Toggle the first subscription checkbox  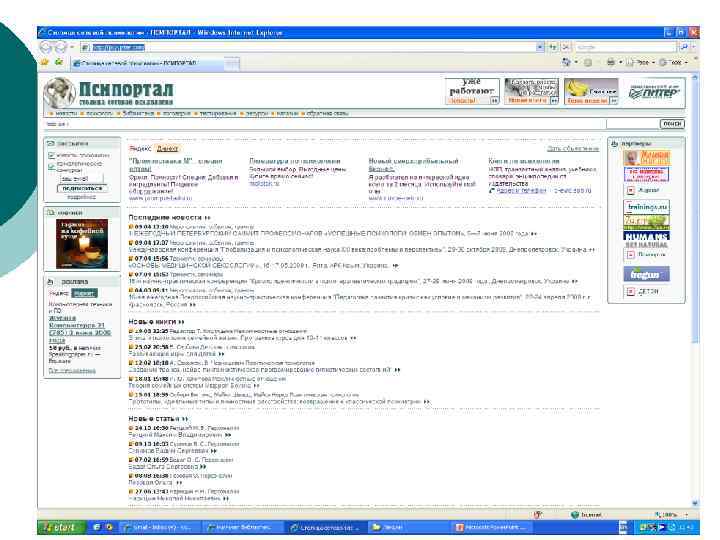coord(51,156)
